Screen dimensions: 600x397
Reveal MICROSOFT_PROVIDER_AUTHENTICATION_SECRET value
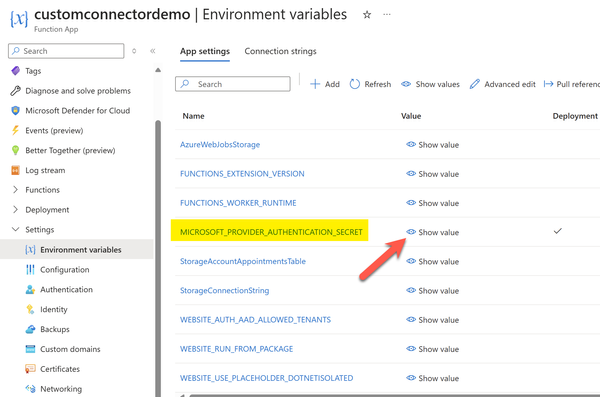click(432, 232)
